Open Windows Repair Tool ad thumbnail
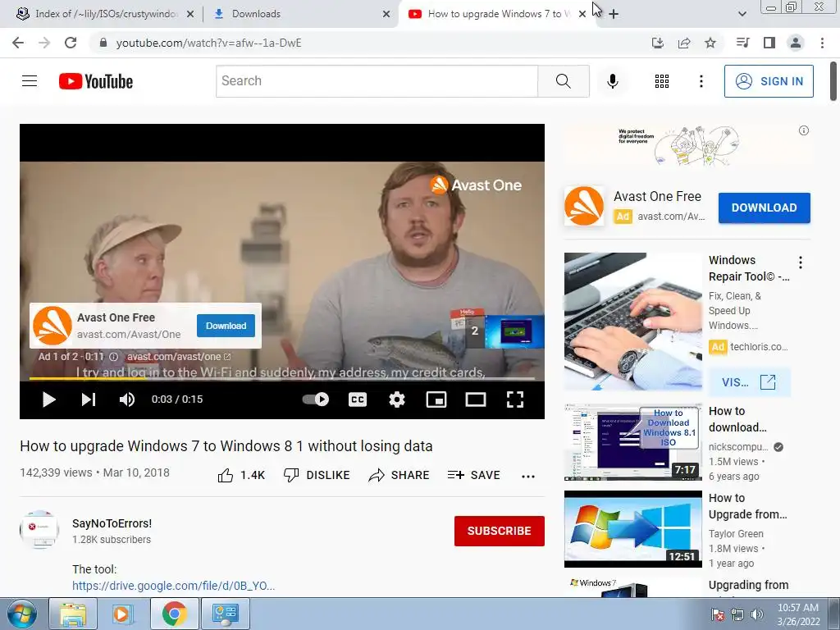Viewport: 840px width, 630px height. [x=632, y=322]
